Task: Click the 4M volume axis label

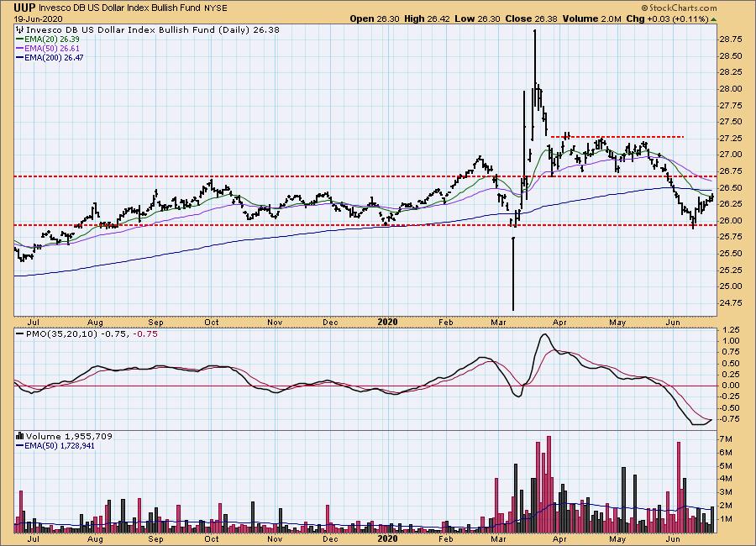Action: (726, 479)
